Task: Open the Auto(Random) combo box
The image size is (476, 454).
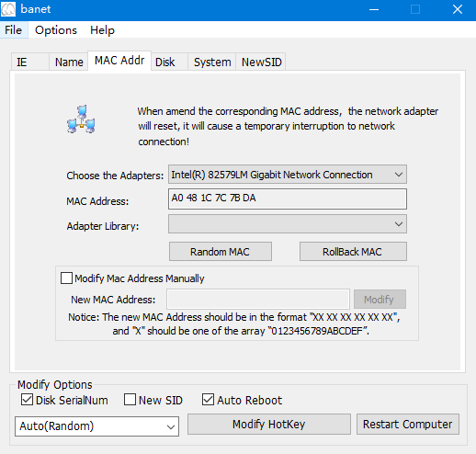Action: [96, 426]
